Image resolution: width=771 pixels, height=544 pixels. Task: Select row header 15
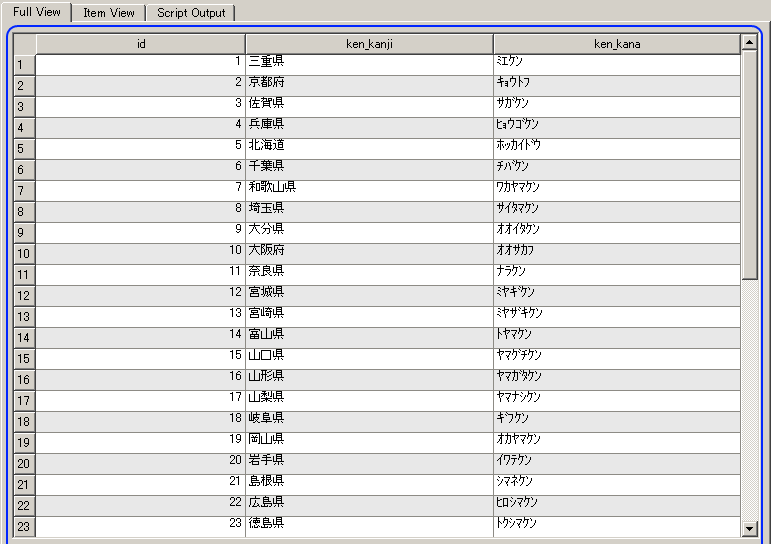(x=24, y=359)
